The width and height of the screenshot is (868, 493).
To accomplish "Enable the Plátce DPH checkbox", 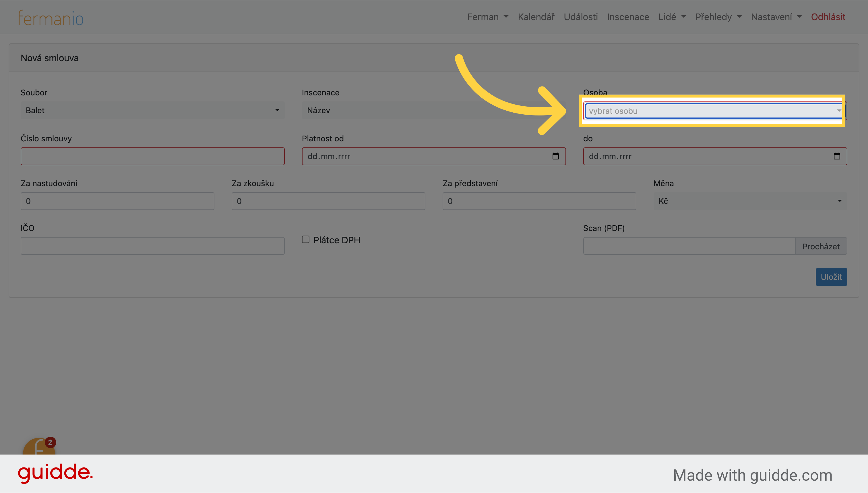I will [306, 239].
